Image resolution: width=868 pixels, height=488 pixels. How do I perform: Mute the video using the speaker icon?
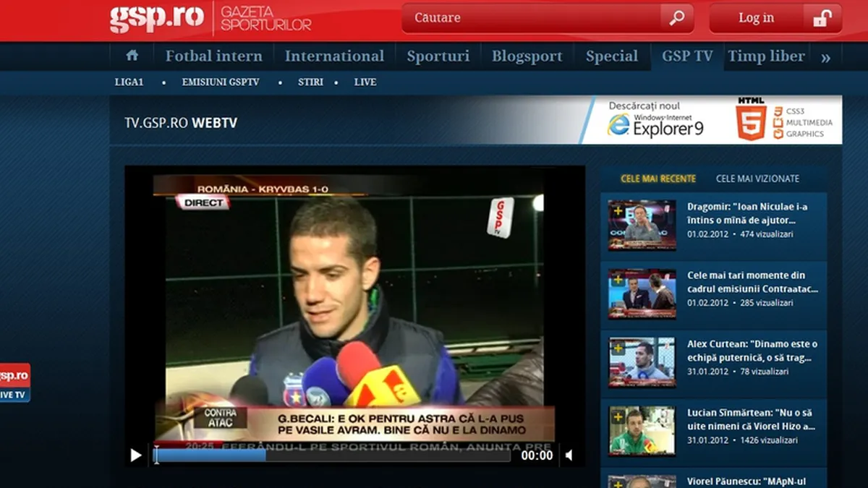(x=569, y=455)
